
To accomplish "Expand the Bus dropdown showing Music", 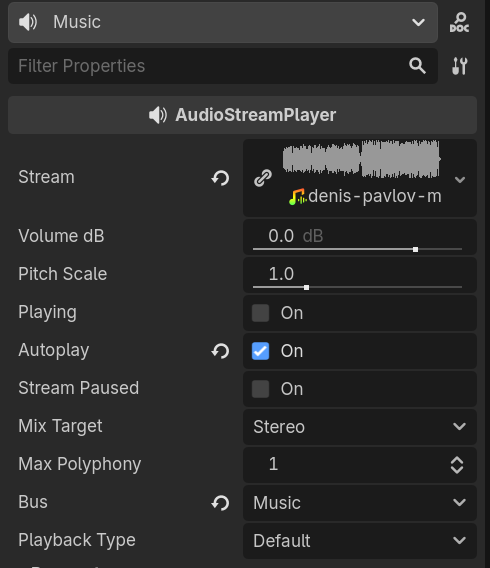I will (360, 503).
